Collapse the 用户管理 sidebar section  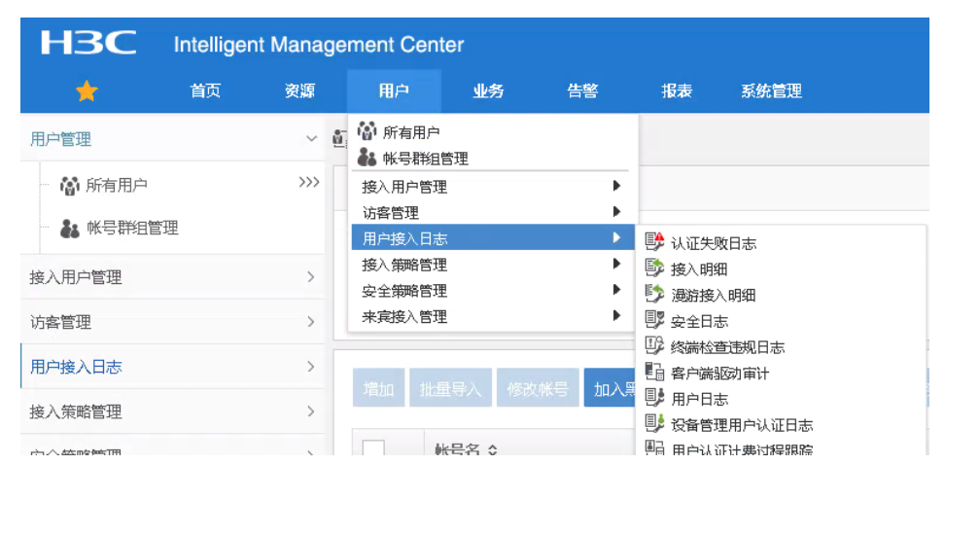click(311, 140)
